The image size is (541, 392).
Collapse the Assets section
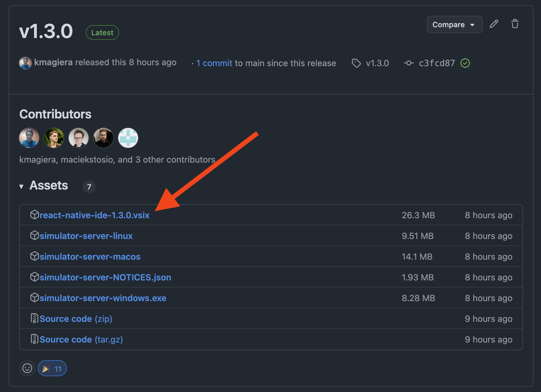tap(21, 186)
